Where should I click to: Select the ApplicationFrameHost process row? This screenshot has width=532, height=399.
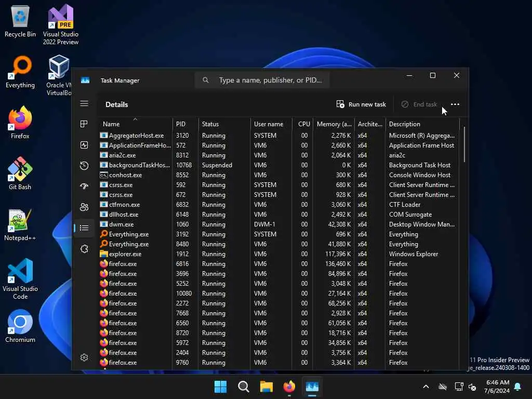click(x=279, y=145)
